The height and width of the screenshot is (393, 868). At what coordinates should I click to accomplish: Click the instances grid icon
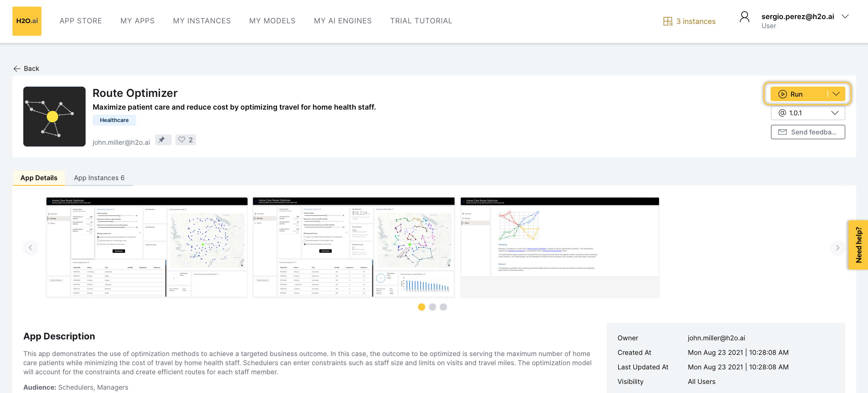coord(667,21)
